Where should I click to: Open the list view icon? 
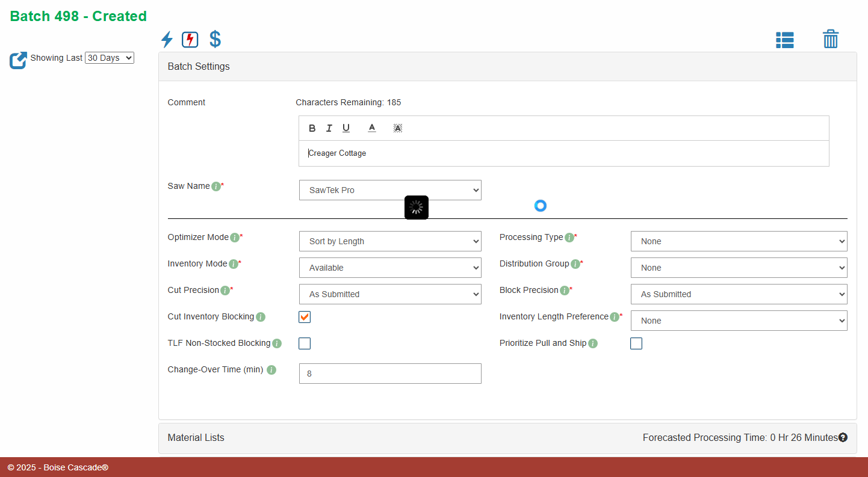coord(784,40)
